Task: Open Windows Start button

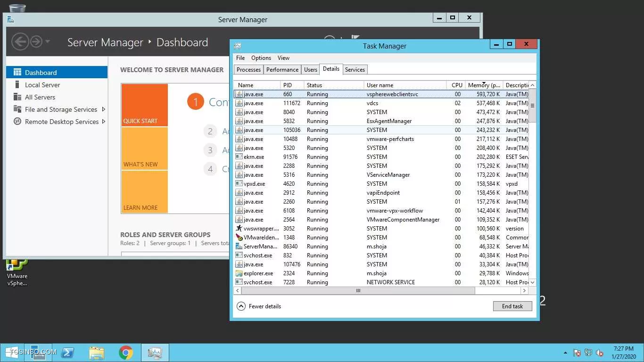Action: [12, 353]
